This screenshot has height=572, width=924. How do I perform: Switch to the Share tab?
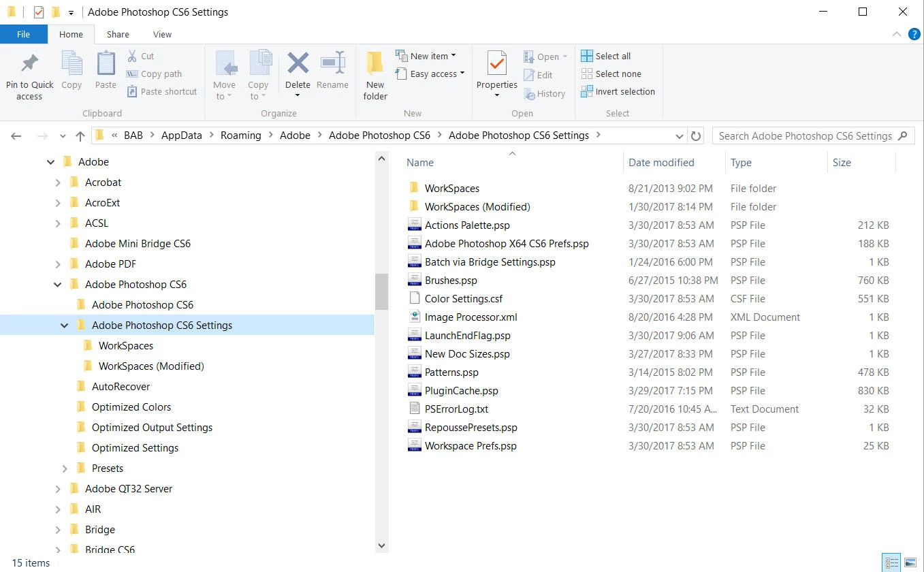point(118,34)
